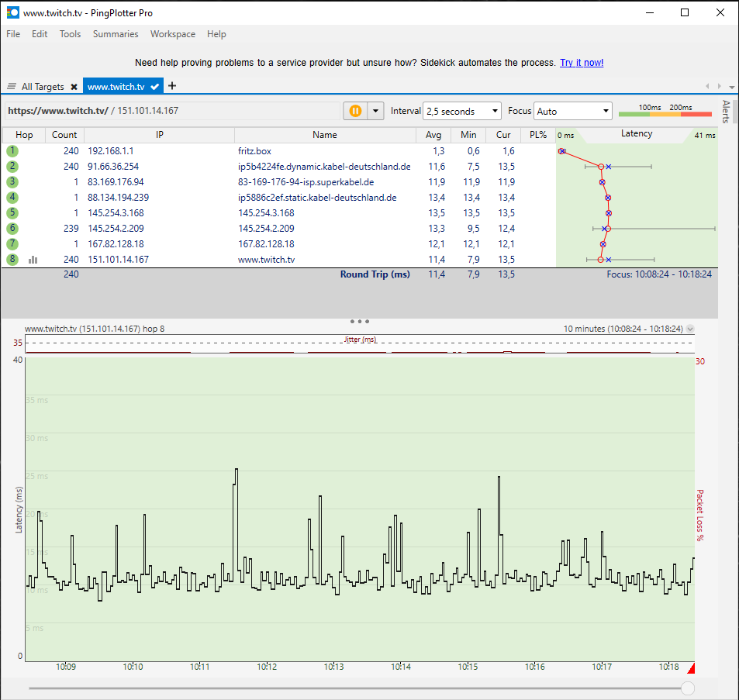Expand the Focus Auto dropdown
Screen dimensions: 739x700
[573, 112]
